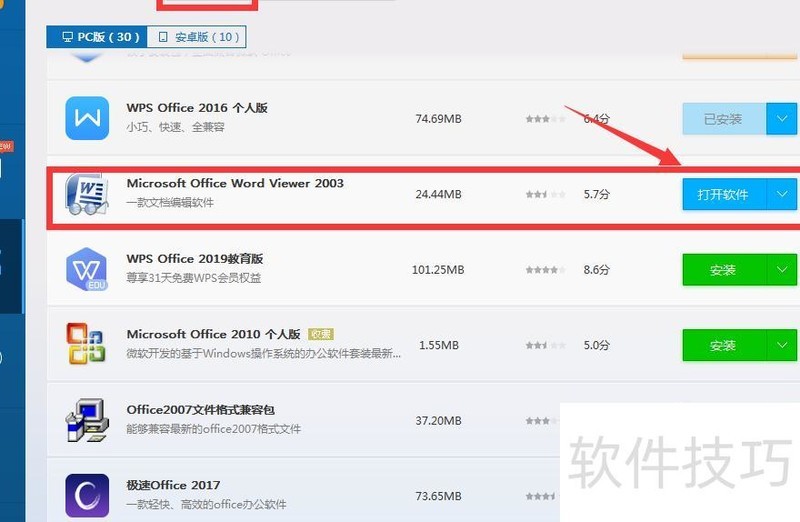Click the Word Viewer 2003 app icon
Image resolution: width=800 pixels, height=522 pixels.
click(87, 194)
